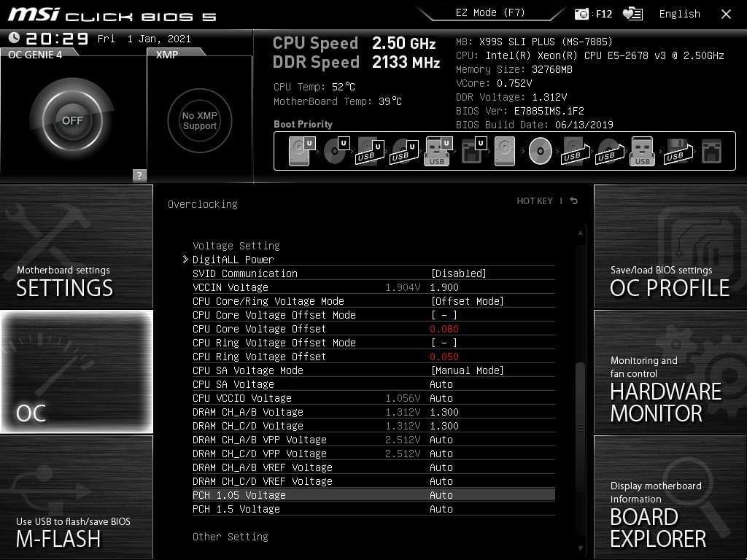Change CPU SA Voltage Mode [Manual Mode]
The width and height of the screenshot is (747, 560).
point(467,370)
